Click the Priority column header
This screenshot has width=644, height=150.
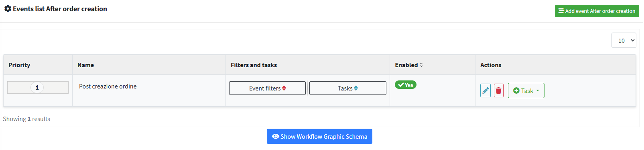coord(19,65)
